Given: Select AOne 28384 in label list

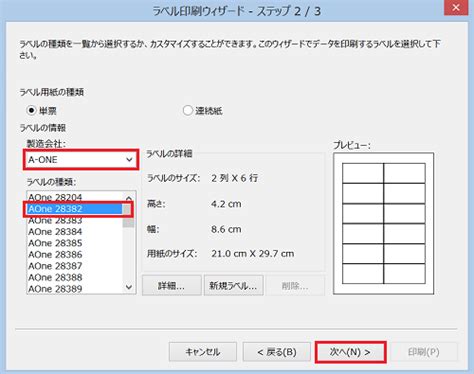Looking at the screenshot, I should tap(75, 232).
